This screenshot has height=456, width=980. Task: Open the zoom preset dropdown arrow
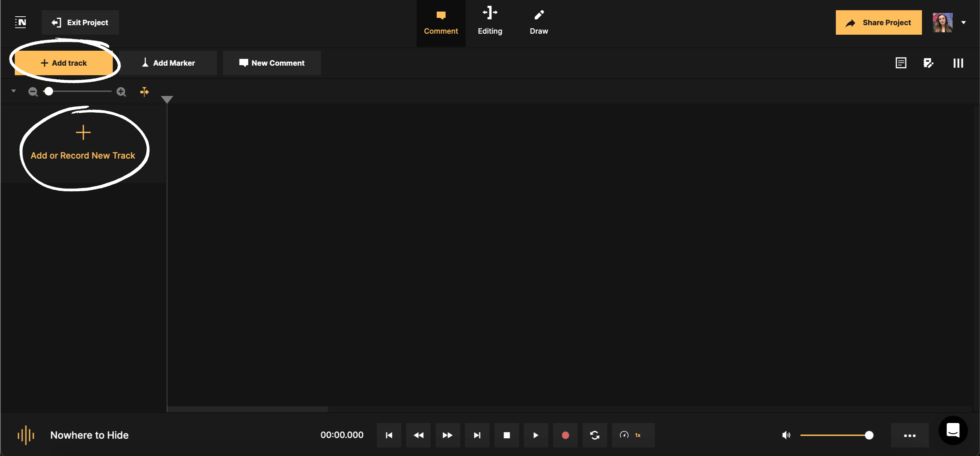pyautogui.click(x=13, y=91)
